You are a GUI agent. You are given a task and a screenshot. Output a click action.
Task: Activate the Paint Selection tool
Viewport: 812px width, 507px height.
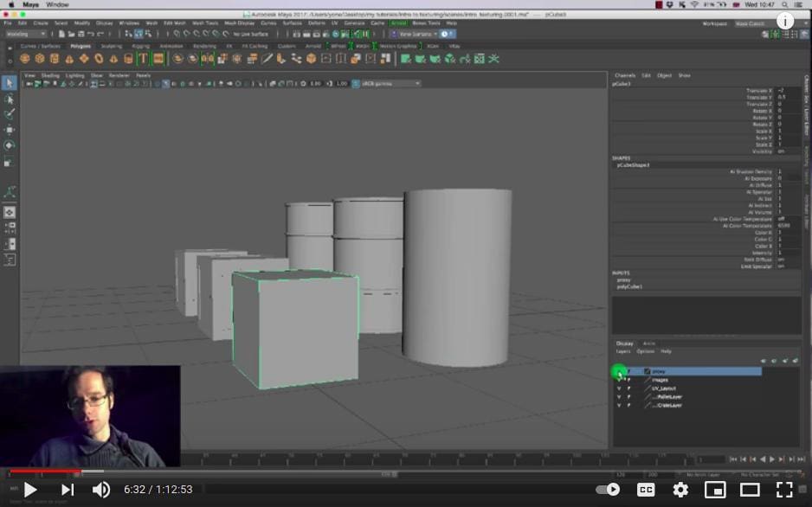(x=10, y=114)
